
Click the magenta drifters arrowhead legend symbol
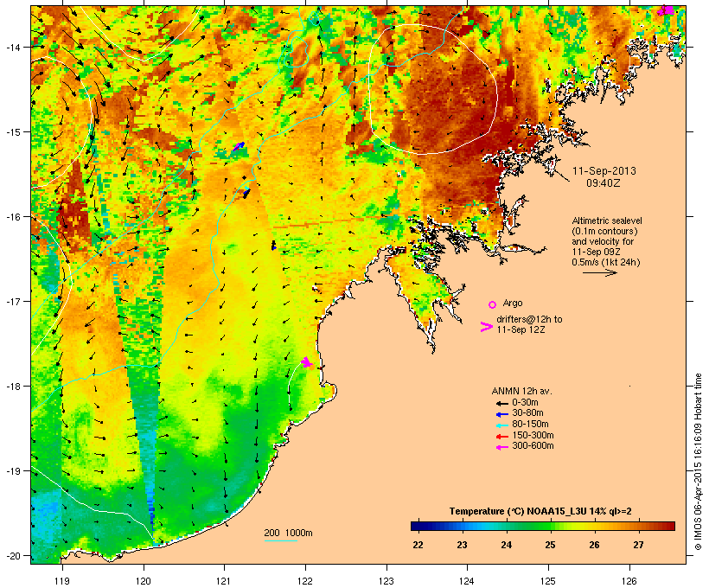tap(486, 327)
